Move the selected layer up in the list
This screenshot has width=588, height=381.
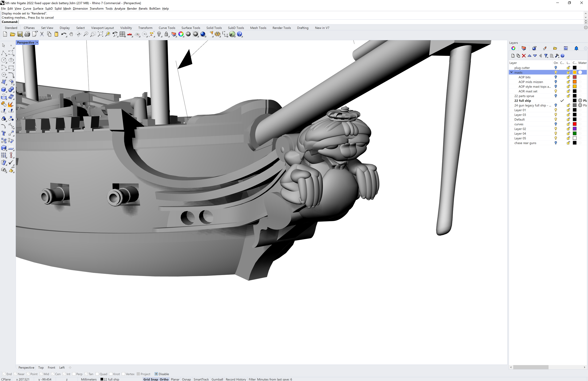(x=529, y=56)
